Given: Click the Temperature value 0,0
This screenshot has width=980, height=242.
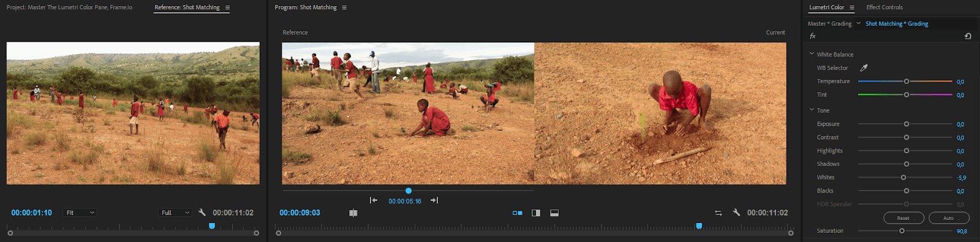Looking at the screenshot, I should point(960,81).
